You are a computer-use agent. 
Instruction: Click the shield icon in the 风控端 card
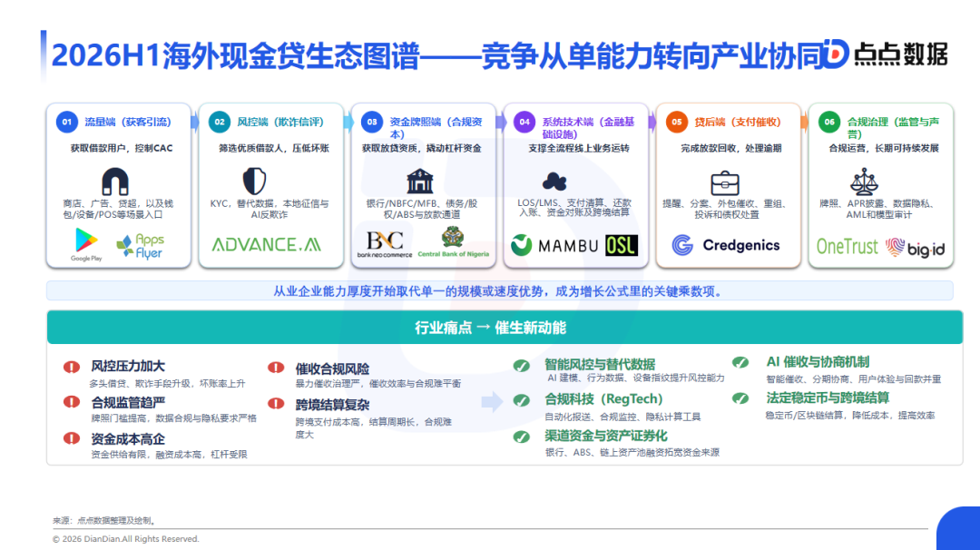click(x=254, y=182)
